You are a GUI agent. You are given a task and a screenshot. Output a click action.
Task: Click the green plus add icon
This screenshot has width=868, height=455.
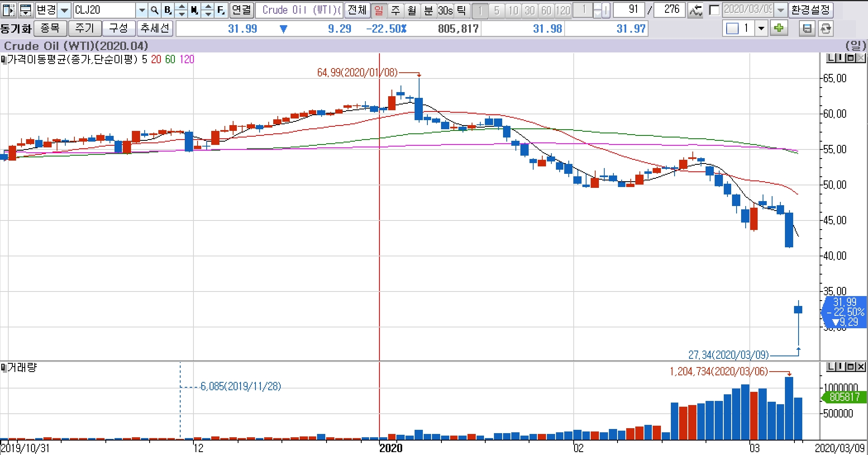tap(779, 28)
